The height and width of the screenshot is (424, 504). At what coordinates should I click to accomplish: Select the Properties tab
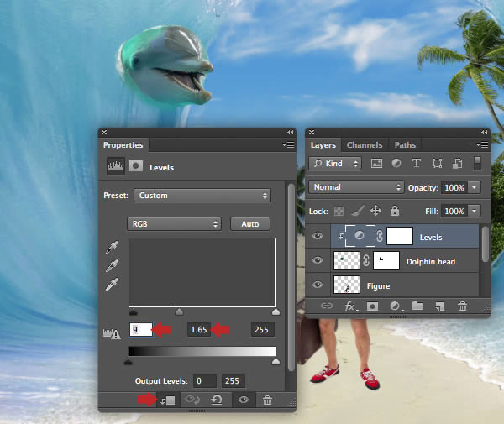[x=123, y=145]
